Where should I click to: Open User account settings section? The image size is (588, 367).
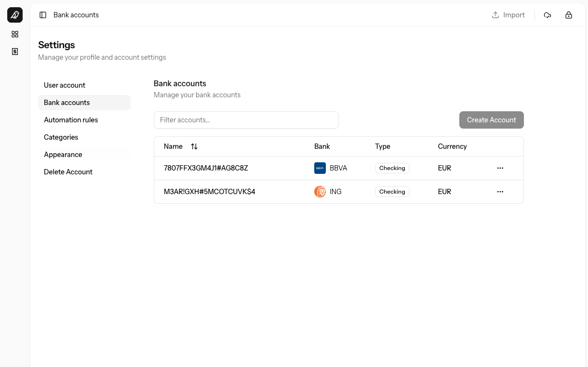(65, 85)
